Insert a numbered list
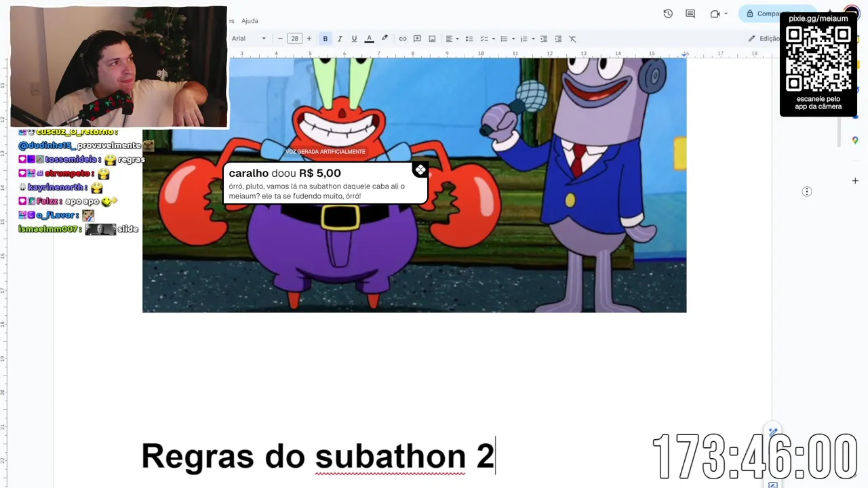 (524, 39)
